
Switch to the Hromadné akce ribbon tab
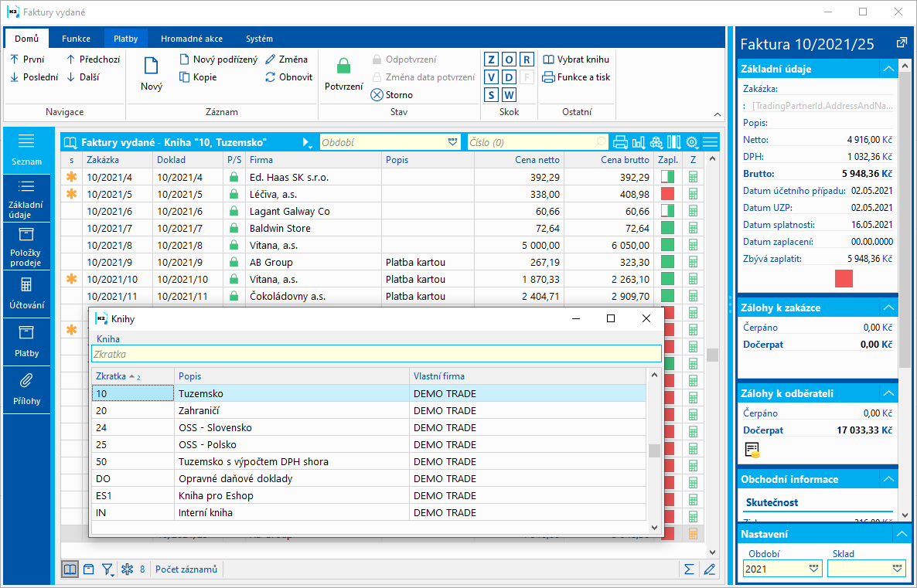192,39
